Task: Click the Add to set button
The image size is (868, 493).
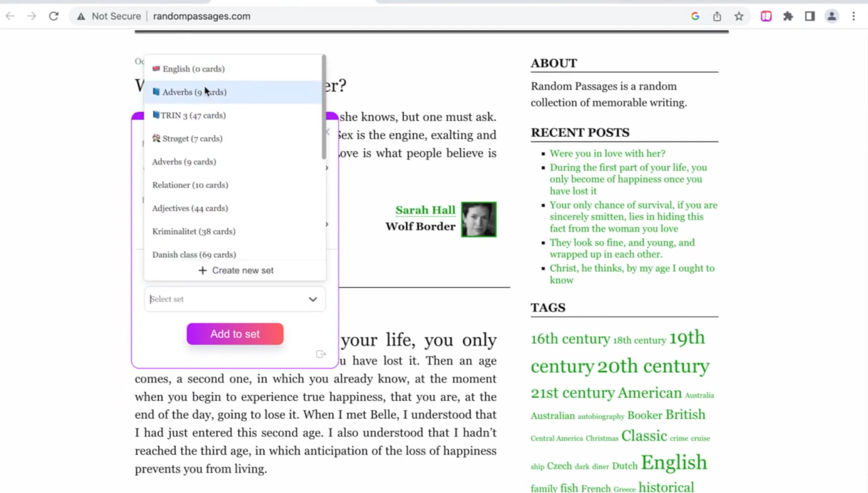Action: click(234, 334)
